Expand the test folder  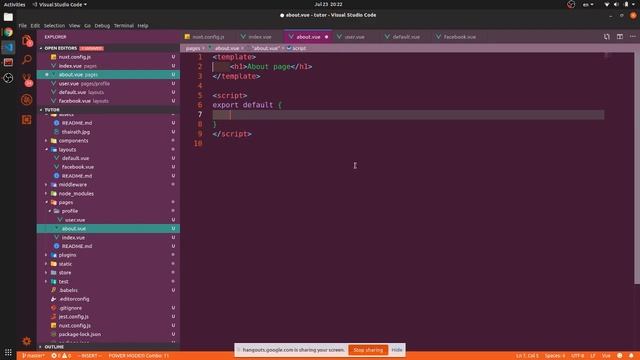tap(63, 282)
